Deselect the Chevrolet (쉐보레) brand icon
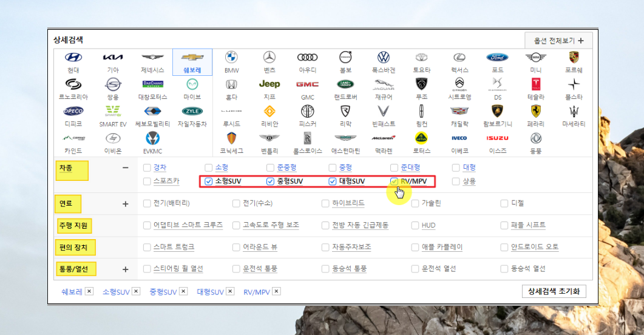This screenshot has width=644, height=335. click(x=192, y=57)
